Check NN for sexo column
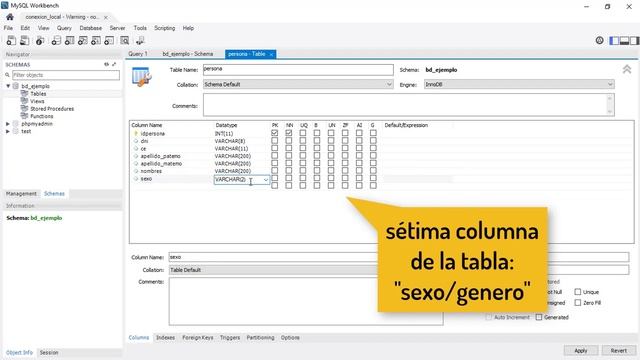The width and height of the screenshot is (640, 360). [x=289, y=178]
